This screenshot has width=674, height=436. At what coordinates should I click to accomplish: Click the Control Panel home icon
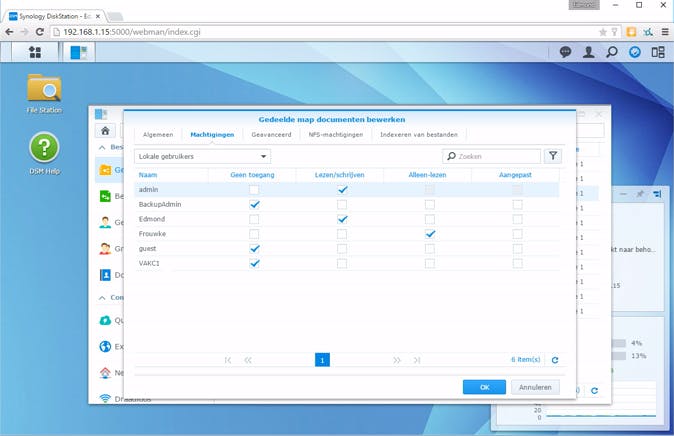pyautogui.click(x=105, y=130)
